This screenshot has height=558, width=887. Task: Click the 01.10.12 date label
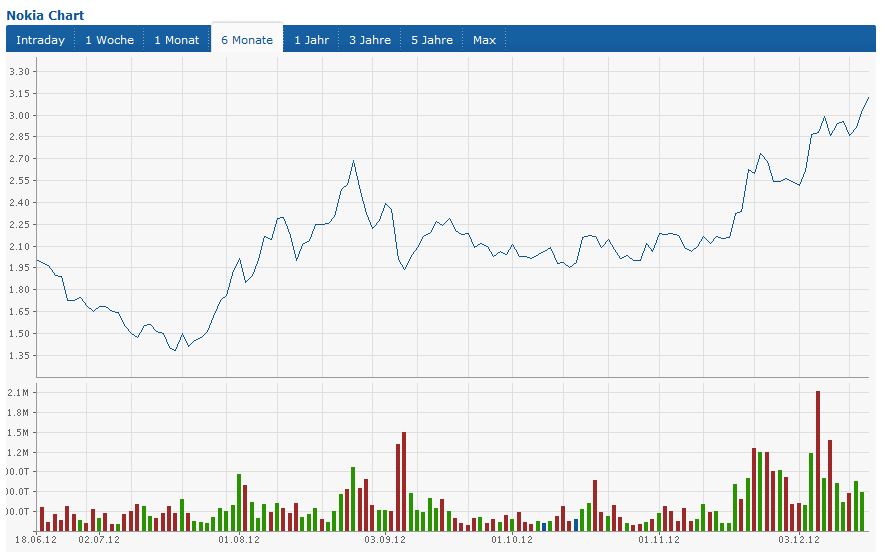tap(512, 540)
